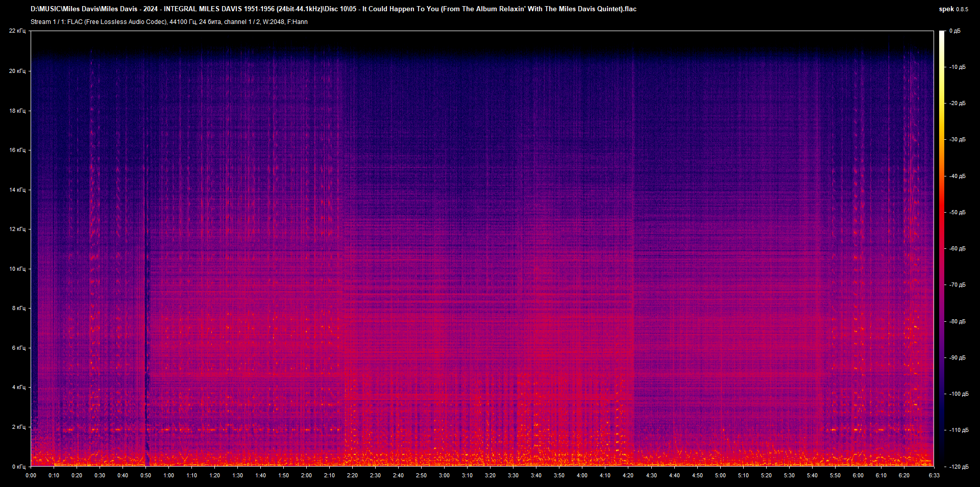This screenshot has height=487, width=980.
Task: Pick the 4:50 time axis label
Action: click(x=697, y=475)
